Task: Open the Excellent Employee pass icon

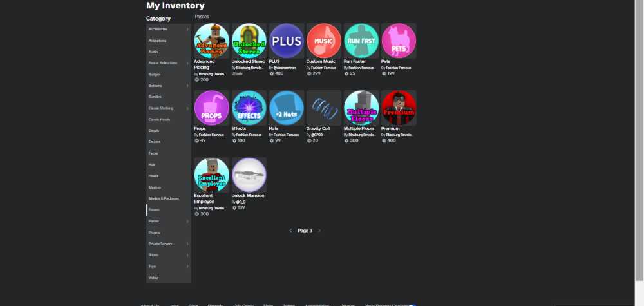Action: click(211, 175)
